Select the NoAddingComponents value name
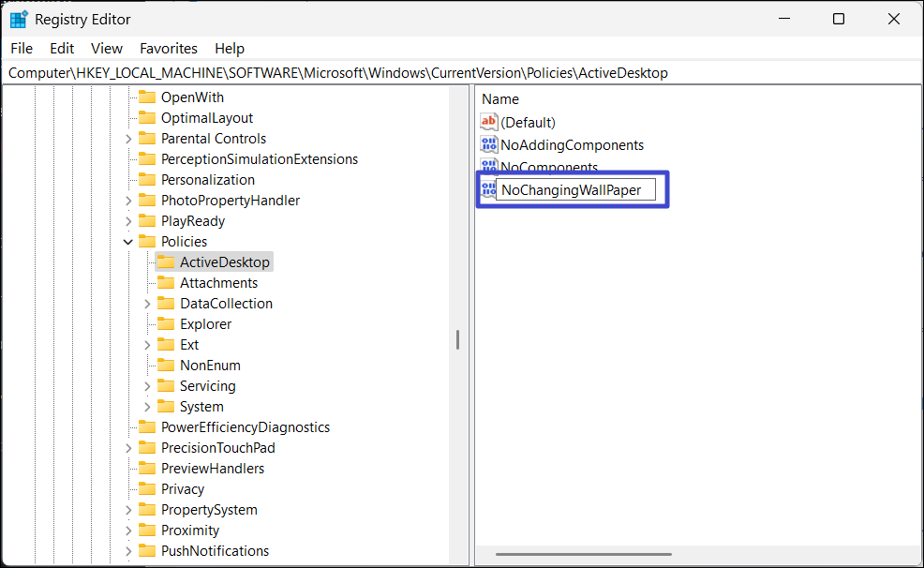Screen dimensions: 924x568 coord(573,145)
